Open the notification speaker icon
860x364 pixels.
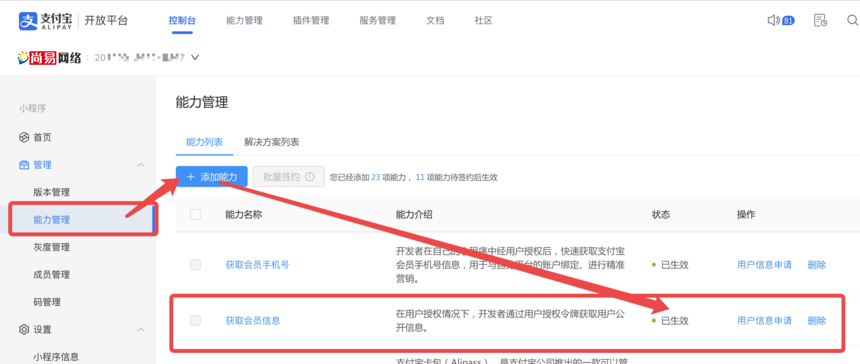[x=773, y=21]
